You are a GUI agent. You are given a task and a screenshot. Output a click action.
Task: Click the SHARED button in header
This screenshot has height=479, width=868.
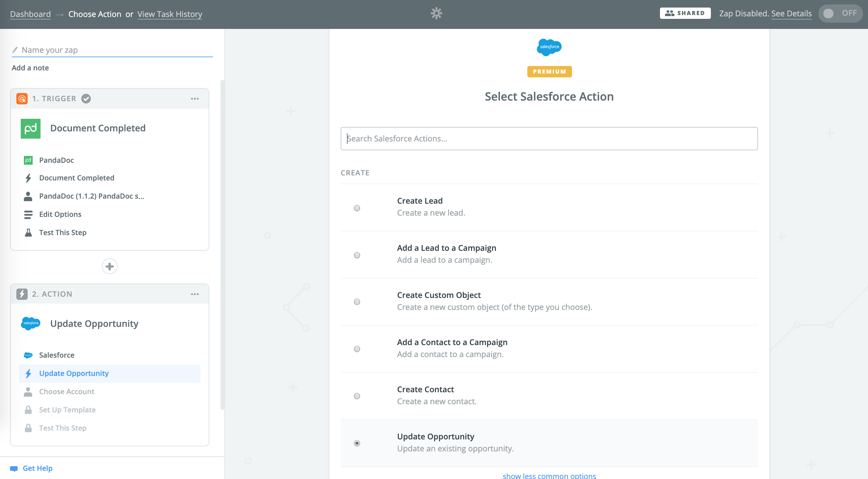pyautogui.click(x=685, y=13)
